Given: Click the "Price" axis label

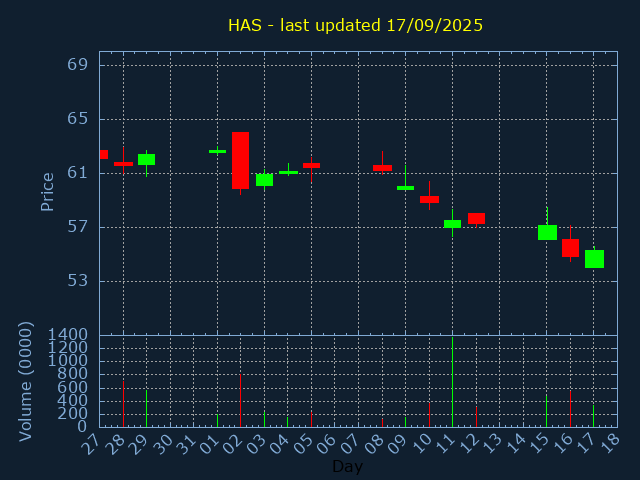Looking at the screenshot, I should pos(47,192).
